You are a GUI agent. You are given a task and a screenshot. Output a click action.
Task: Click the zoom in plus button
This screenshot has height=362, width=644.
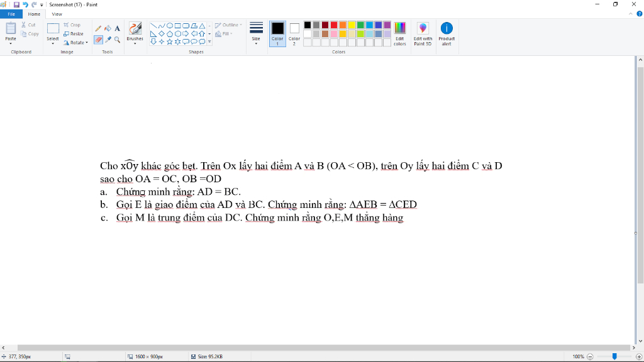[x=639, y=357]
